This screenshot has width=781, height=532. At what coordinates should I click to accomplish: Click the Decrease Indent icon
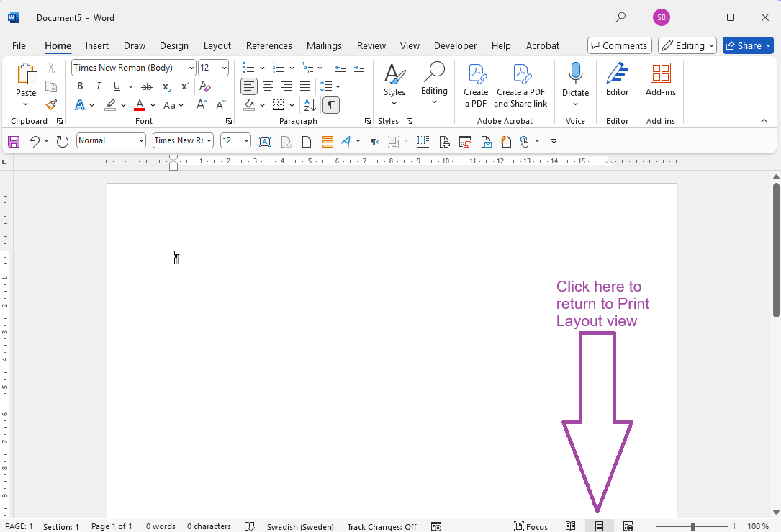[340, 67]
